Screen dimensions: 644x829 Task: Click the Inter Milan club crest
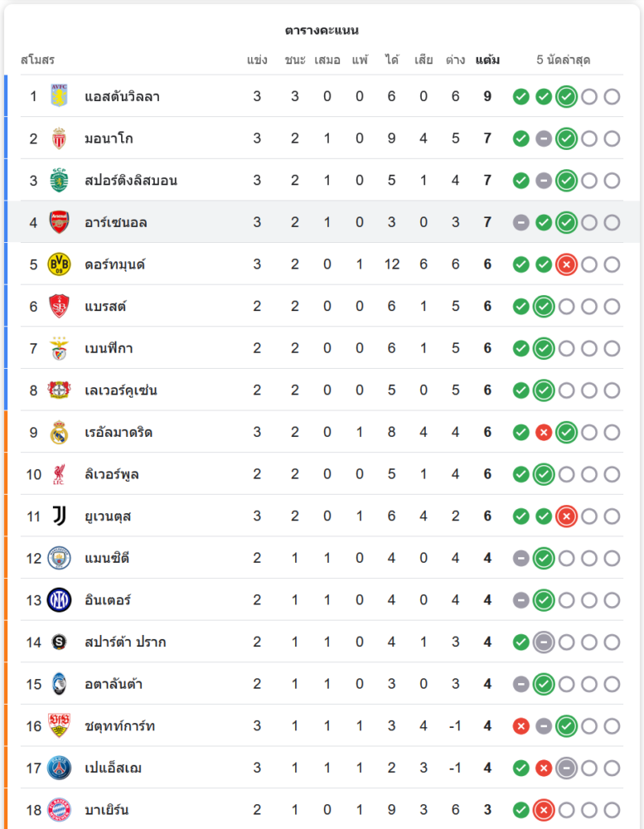(59, 600)
